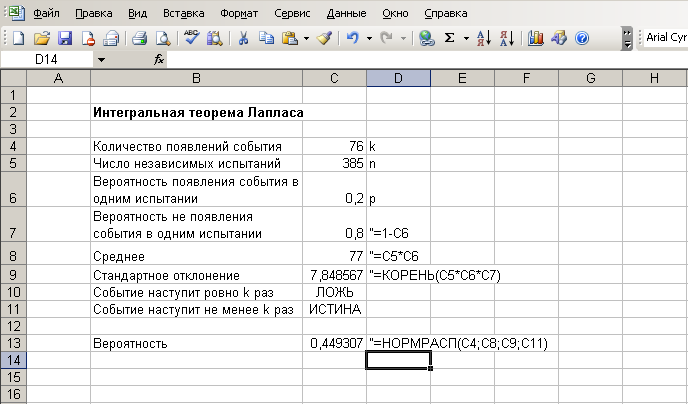Open the Сервис menu

click(292, 13)
